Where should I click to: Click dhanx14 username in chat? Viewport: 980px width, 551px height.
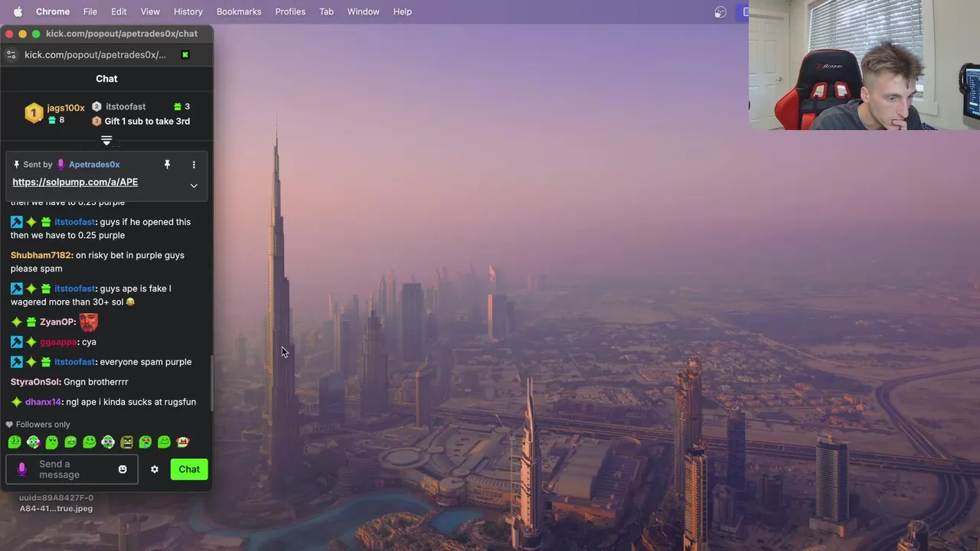pyautogui.click(x=43, y=402)
